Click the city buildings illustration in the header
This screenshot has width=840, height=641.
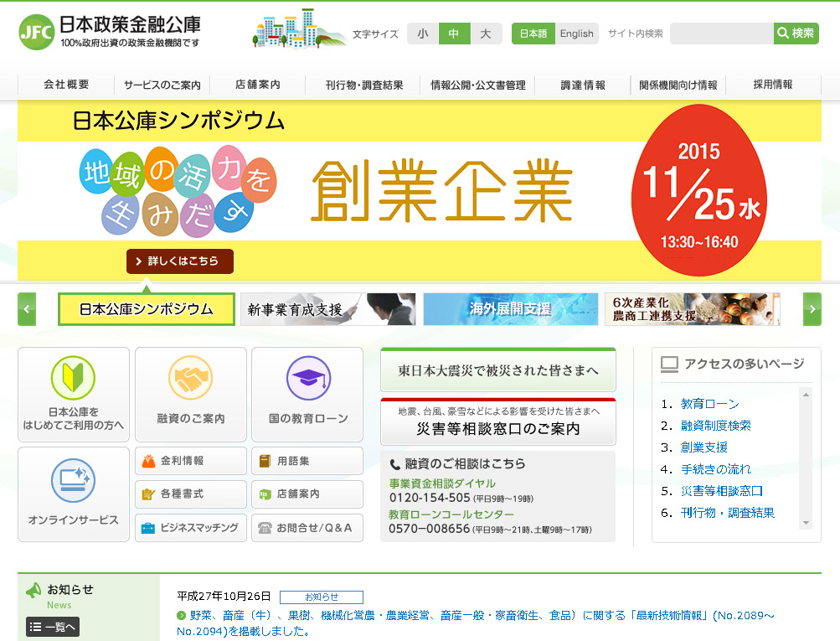pos(298,29)
